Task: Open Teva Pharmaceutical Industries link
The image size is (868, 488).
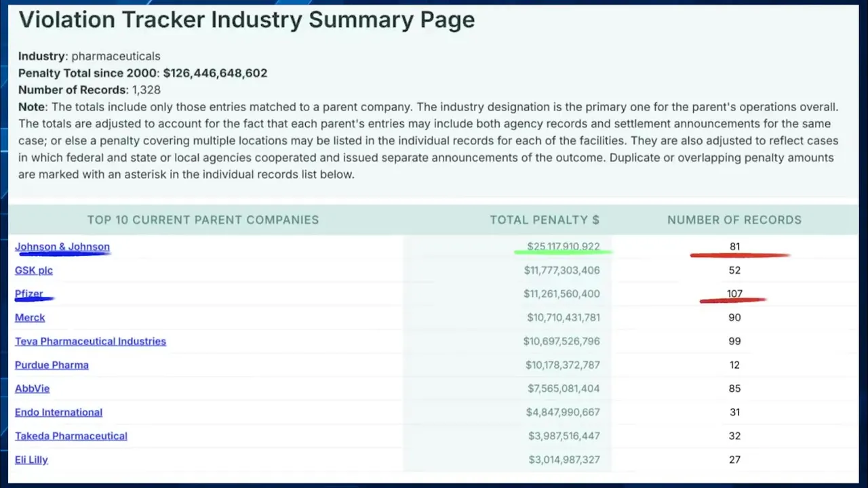Action: 90,341
